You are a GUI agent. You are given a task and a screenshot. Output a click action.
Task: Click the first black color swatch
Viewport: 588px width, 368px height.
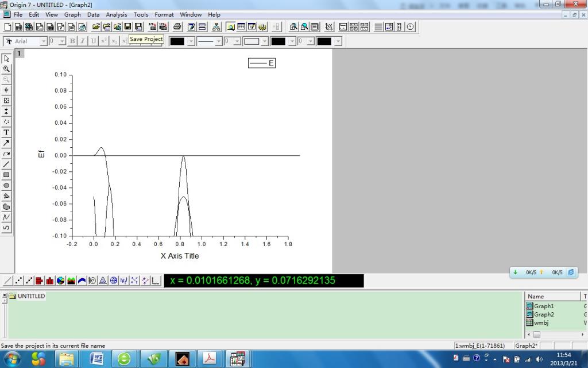pyautogui.click(x=177, y=41)
